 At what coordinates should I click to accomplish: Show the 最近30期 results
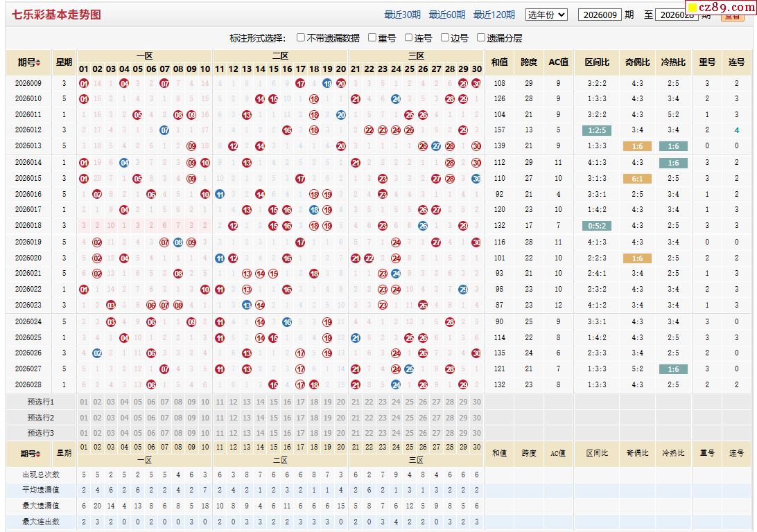(x=402, y=15)
